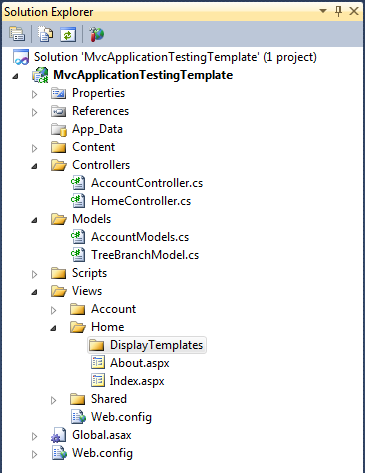Click the HomeController.cs C# file icon
Screen dimensions: 365x473
[x=78, y=201]
